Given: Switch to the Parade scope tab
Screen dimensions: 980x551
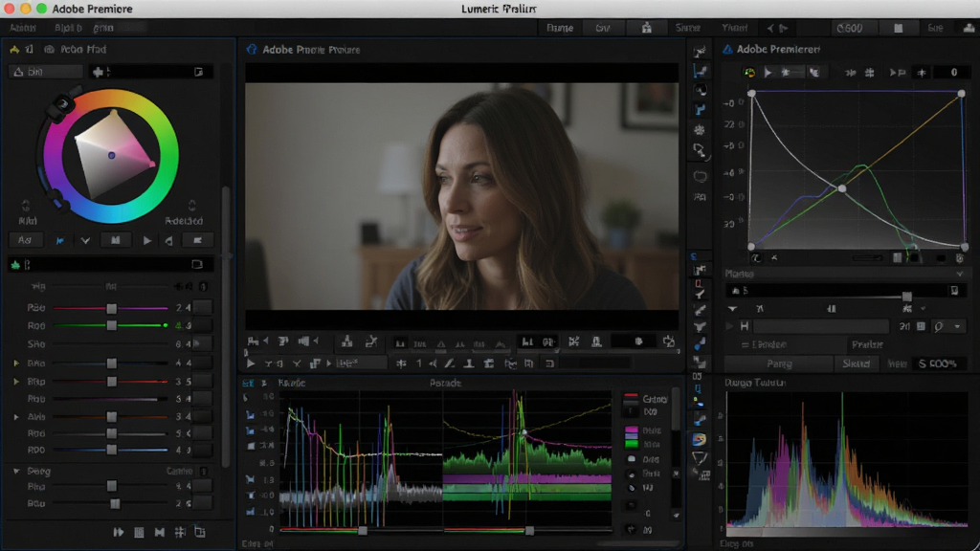Looking at the screenshot, I should [x=445, y=383].
